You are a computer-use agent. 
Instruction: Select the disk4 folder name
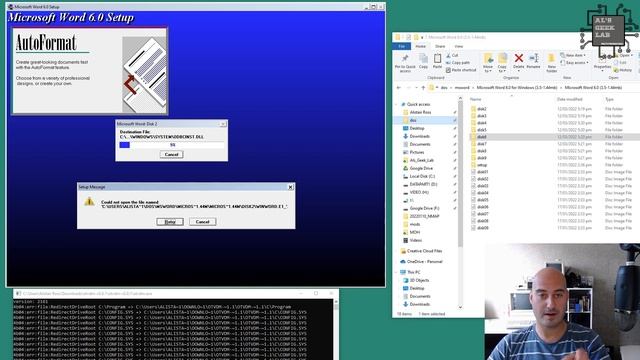[482, 123]
